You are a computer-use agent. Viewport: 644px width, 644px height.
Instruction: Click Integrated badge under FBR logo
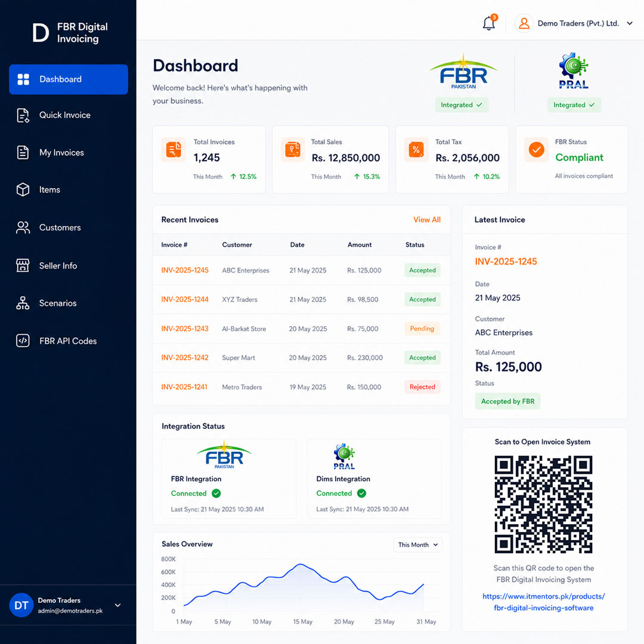click(x=462, y=105)
